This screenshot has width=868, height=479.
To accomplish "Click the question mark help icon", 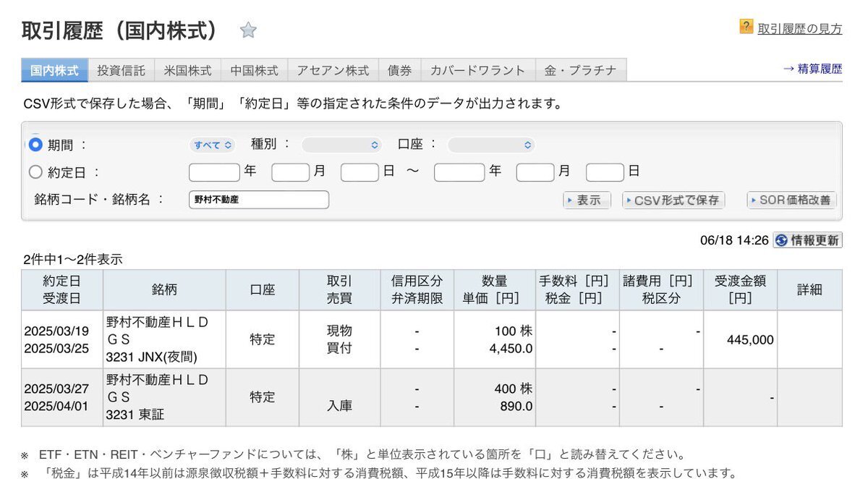I will 746,27.
